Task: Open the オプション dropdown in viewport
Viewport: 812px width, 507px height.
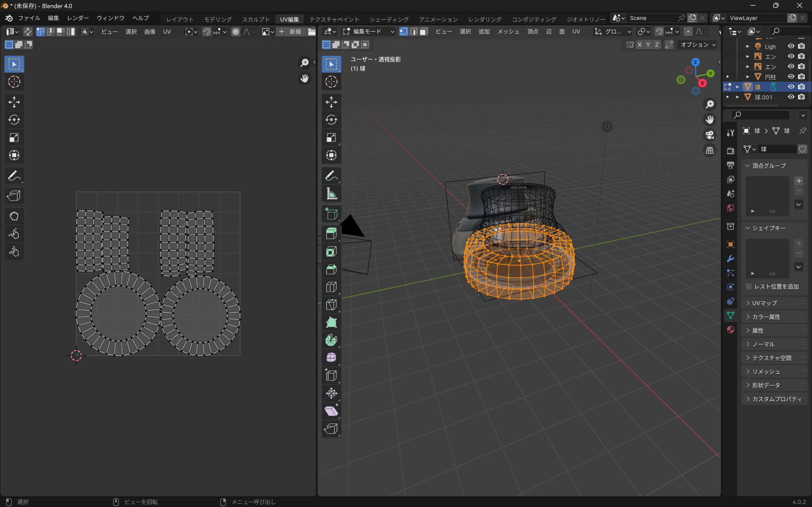Action: 697,45
